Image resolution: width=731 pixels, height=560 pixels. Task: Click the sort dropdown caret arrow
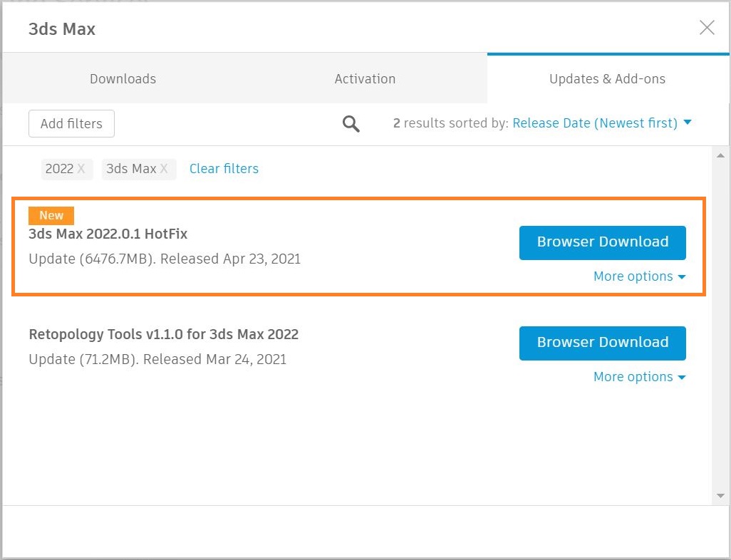click(x=688, y=123)
